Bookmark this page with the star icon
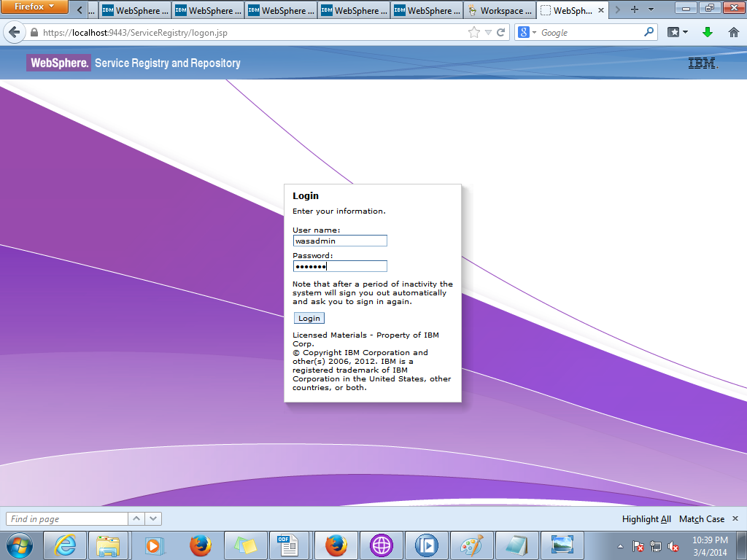 474,32
